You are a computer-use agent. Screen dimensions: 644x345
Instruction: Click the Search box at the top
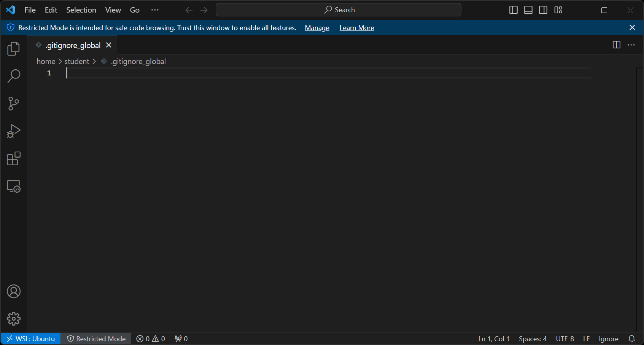[x=338, y=10]
